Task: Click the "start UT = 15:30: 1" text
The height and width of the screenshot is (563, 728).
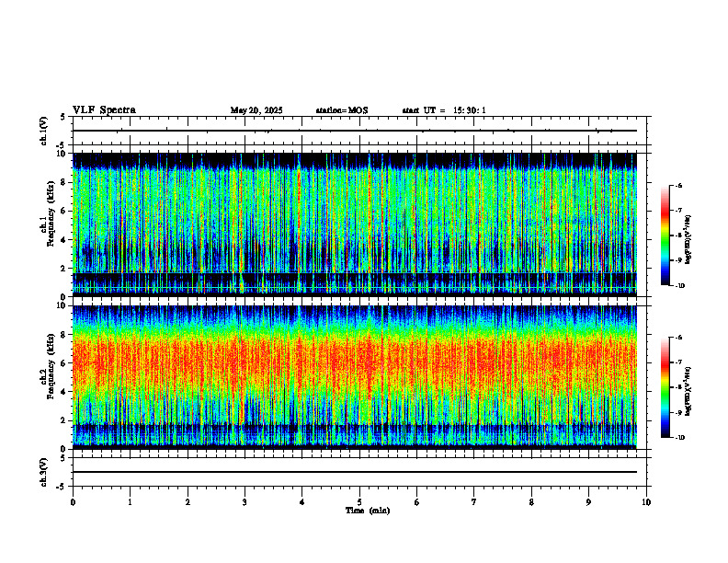Action: (x=444, y=110)
